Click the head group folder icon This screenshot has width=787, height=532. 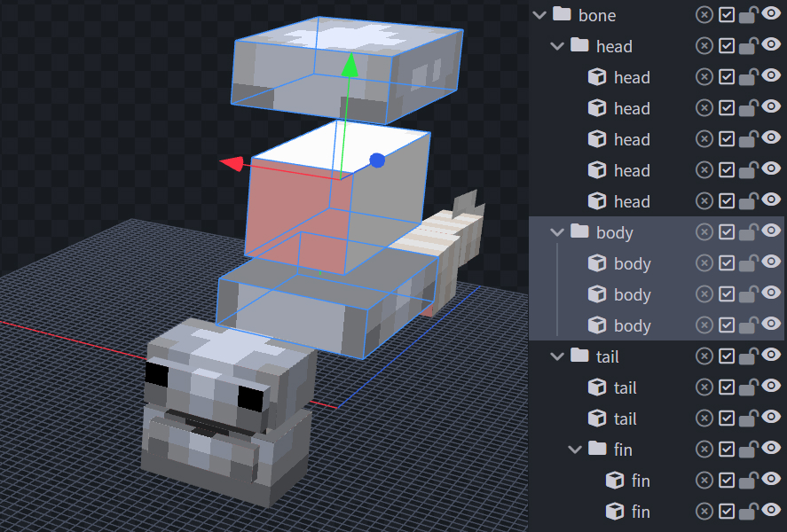click(x=579, y=45)
